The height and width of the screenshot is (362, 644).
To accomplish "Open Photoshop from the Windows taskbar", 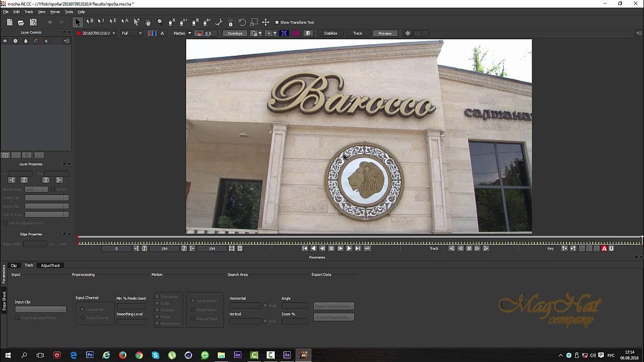I will 90,355.
